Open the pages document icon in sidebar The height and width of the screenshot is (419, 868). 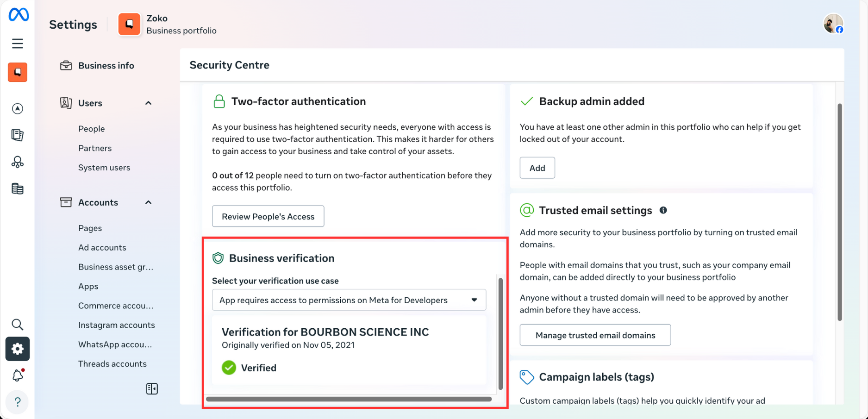(x=18, y=135)
